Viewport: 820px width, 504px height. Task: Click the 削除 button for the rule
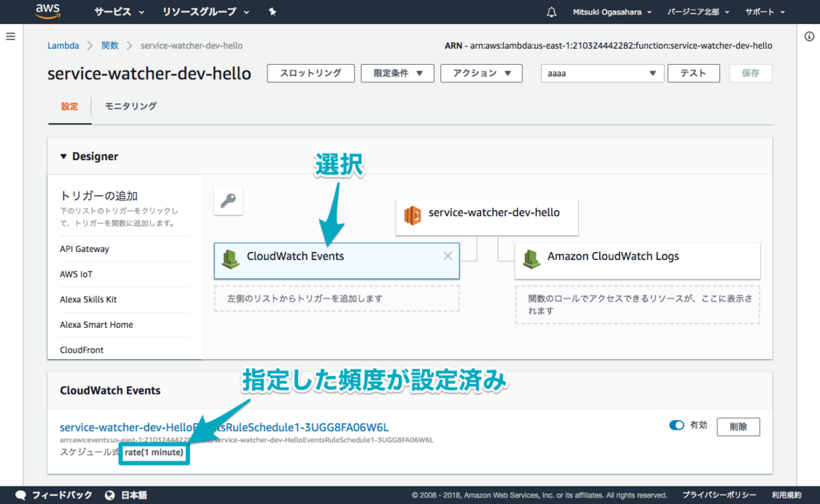[x=738, y=426]
